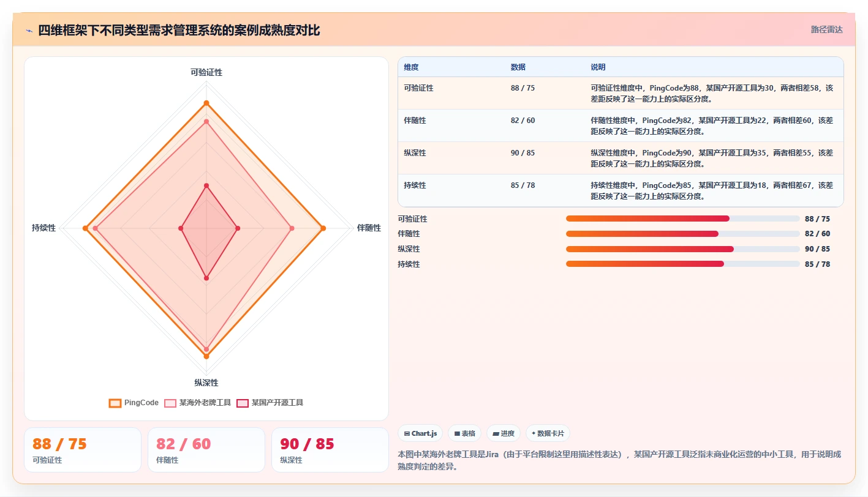Click the 可验证性 row label in table
The image size is (868, 497).
point(419,88)
